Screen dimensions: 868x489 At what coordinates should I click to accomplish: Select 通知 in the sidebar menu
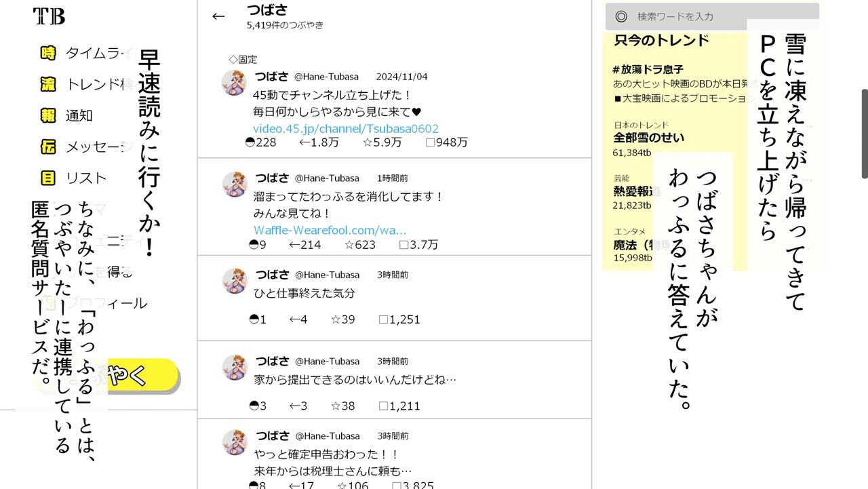(x=79, y=115)
